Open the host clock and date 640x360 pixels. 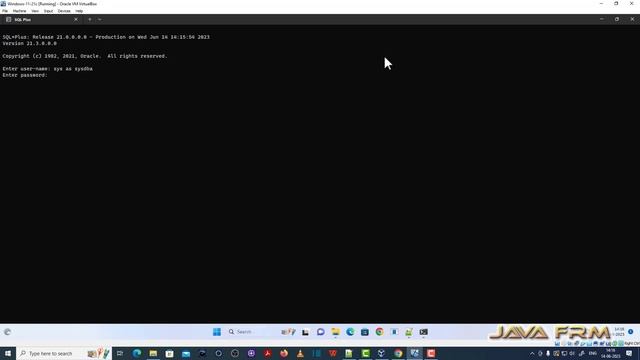coord(611,353)
